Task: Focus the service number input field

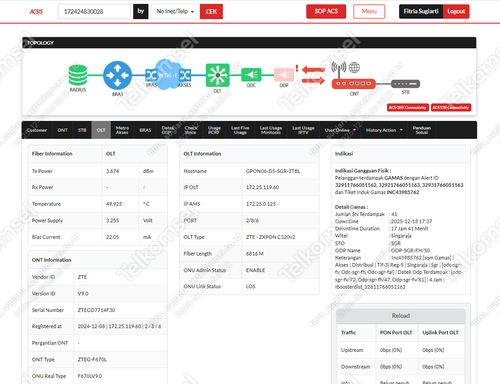Action: (x=94, y=11)
